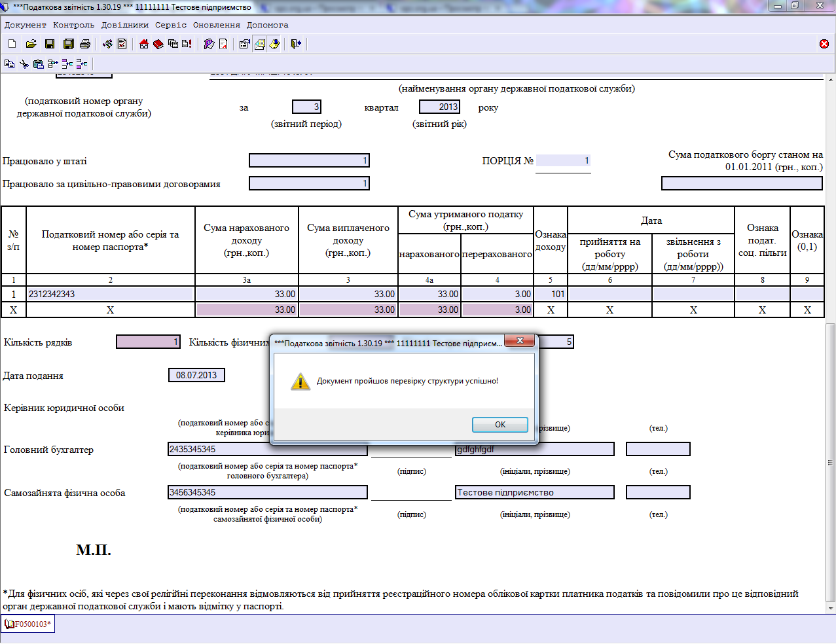The height and width of the screenshot is (644, 836).
Task: Open the Сервіс menu
Action: click(171, 25)
